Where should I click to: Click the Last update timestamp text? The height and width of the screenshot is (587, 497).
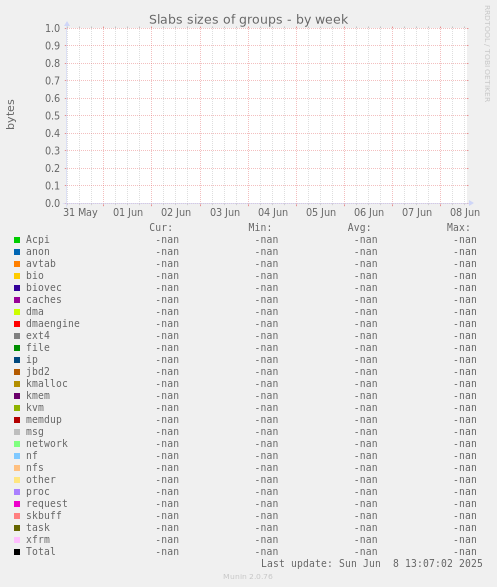(372, 563)
